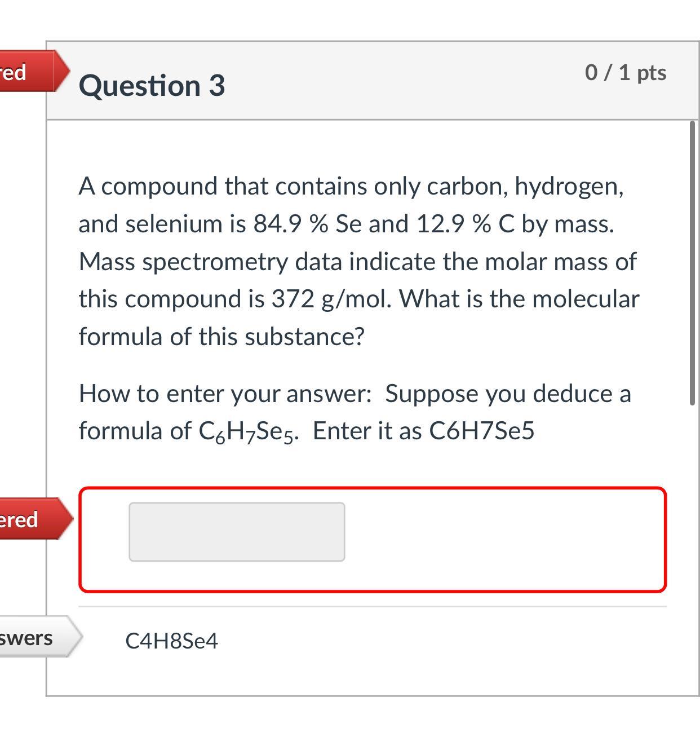The height and width of the screenshot is (741, 700).
Task: Select the C4H8Se4 correct answer text
Action: (171, 641)
